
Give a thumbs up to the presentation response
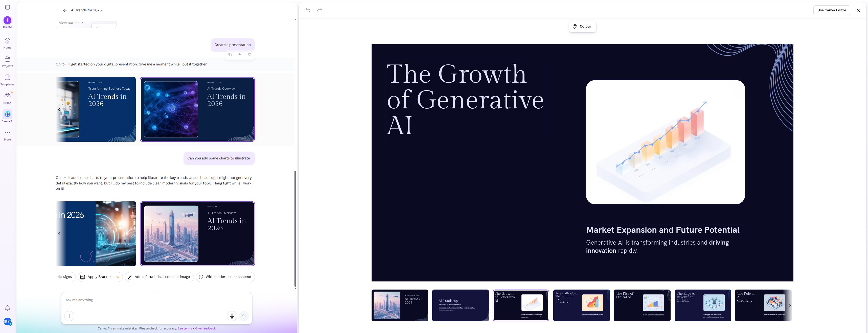[x=240, y=55]
